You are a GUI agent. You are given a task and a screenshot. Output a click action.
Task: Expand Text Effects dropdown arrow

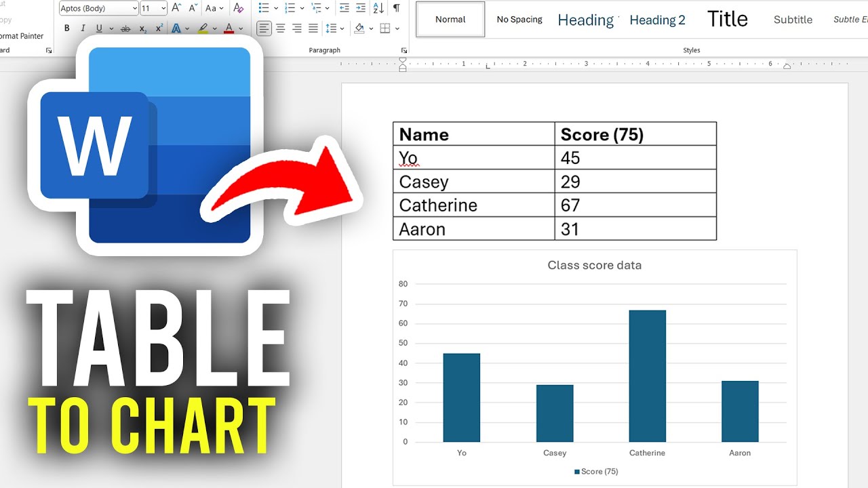pos(186,28)
